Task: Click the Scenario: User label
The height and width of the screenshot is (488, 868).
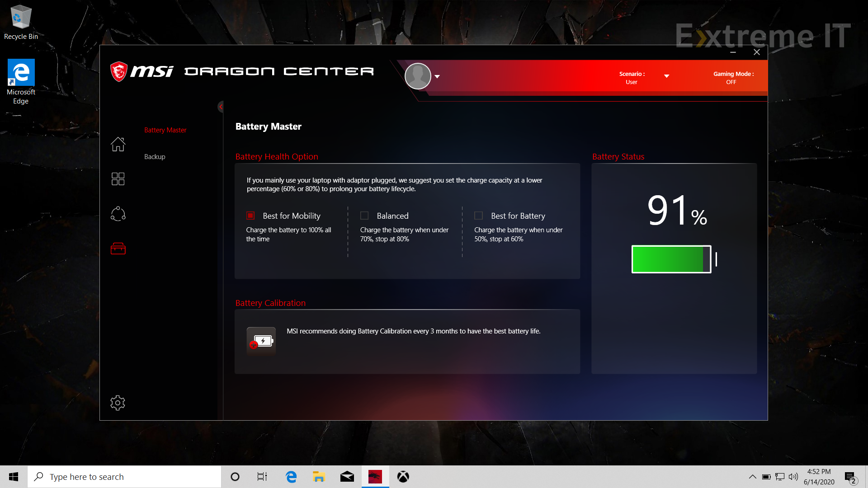Action: [632, 78]
